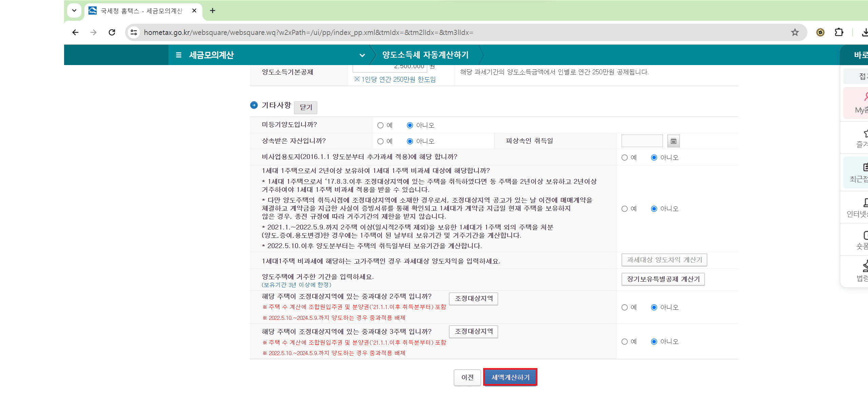This screenshot has height=406, width=868.
Task: Click the calendar icon for 피상속인 취득일
Action: (673, 141)
